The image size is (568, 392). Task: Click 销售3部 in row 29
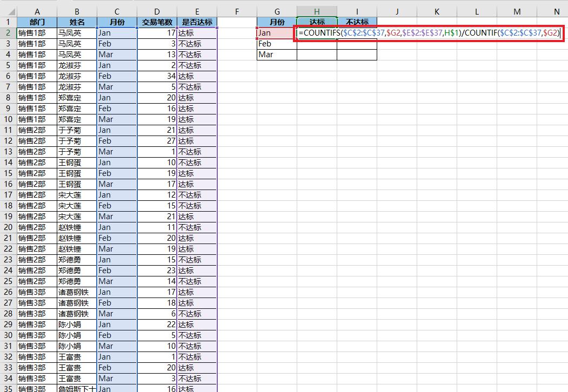pos(37,325)
